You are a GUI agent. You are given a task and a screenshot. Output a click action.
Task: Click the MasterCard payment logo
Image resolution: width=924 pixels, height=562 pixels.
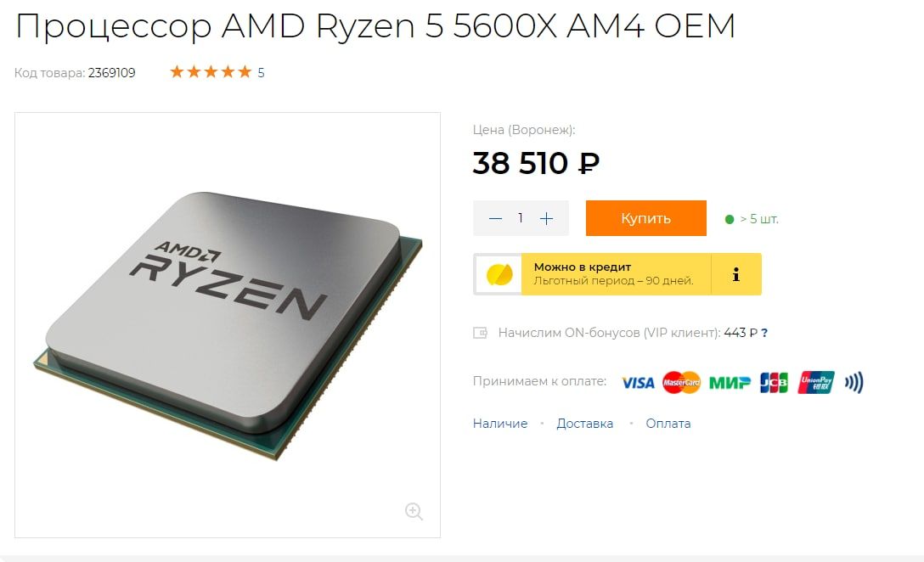pos(681,382)
